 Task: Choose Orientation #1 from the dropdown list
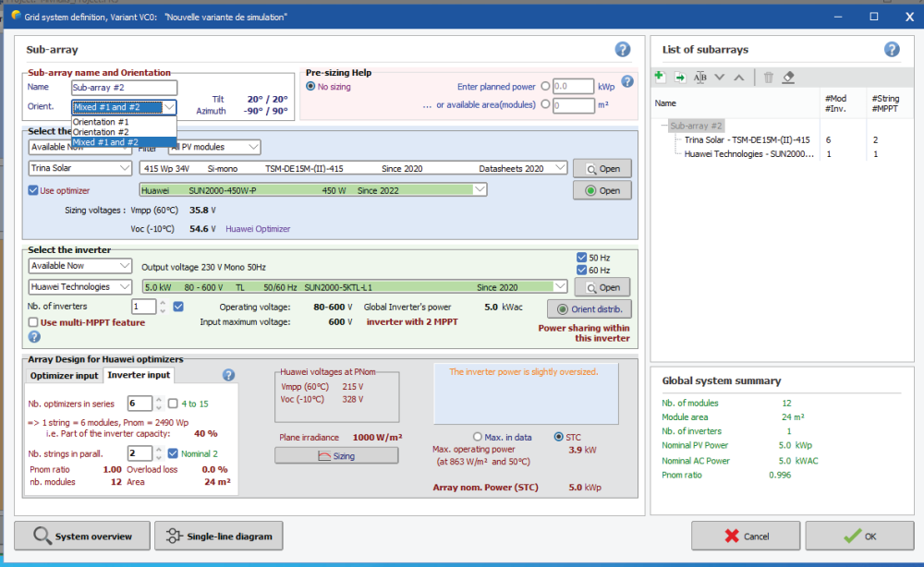[101, 122]
